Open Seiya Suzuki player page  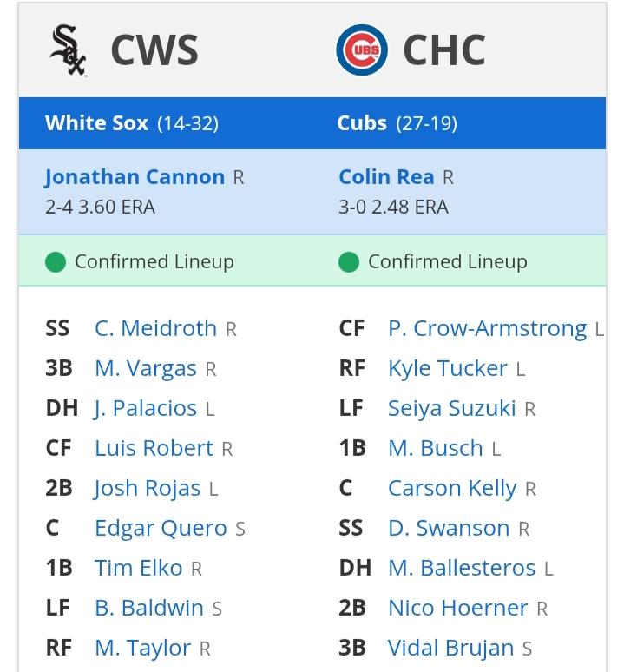point(452,408)
